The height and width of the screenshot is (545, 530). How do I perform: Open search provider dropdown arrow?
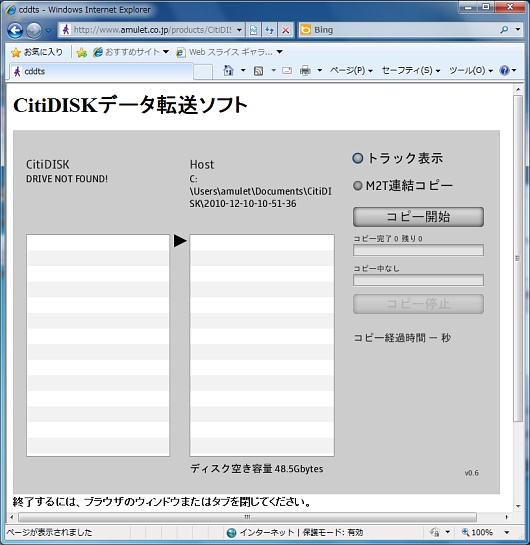(x=518, y=30)
